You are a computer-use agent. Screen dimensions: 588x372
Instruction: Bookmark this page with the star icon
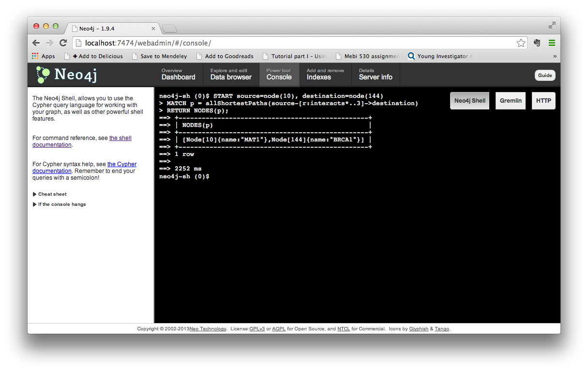[x=521, y=43]
